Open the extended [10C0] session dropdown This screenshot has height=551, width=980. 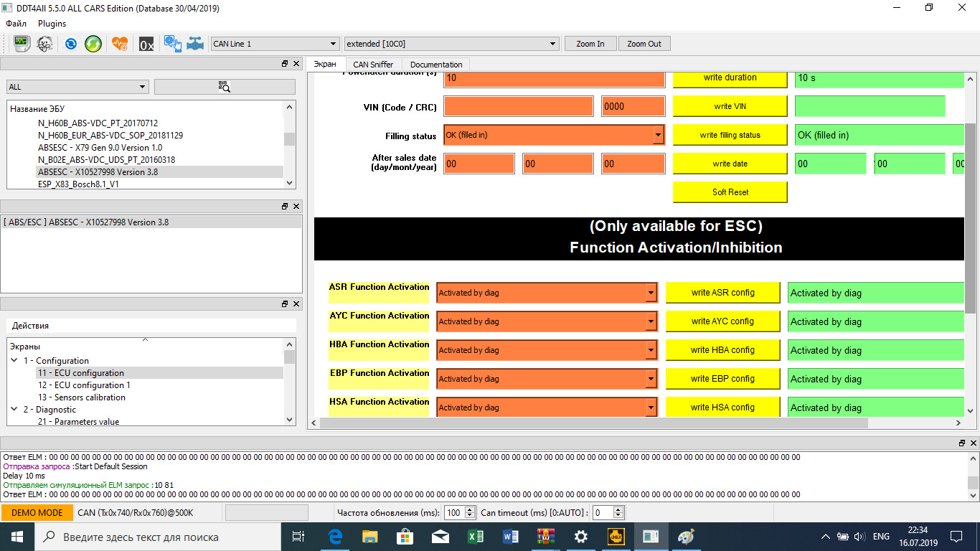(451, 44)
